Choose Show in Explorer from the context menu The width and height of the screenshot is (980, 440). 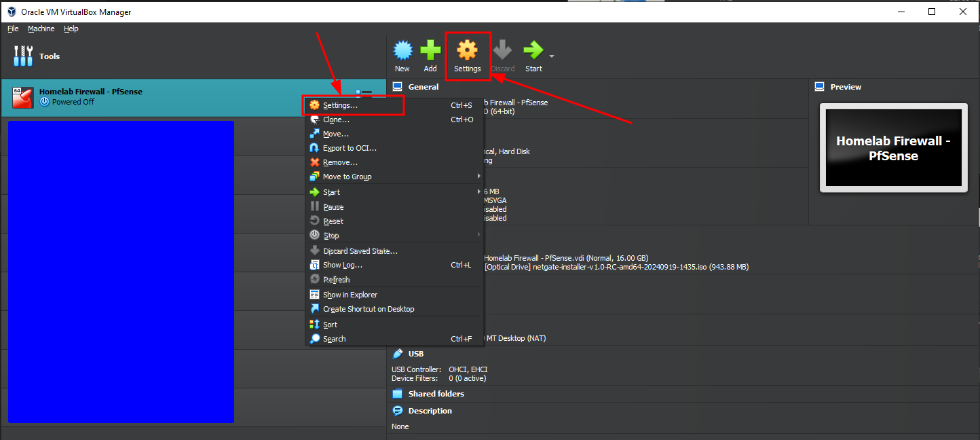[394, 295]
